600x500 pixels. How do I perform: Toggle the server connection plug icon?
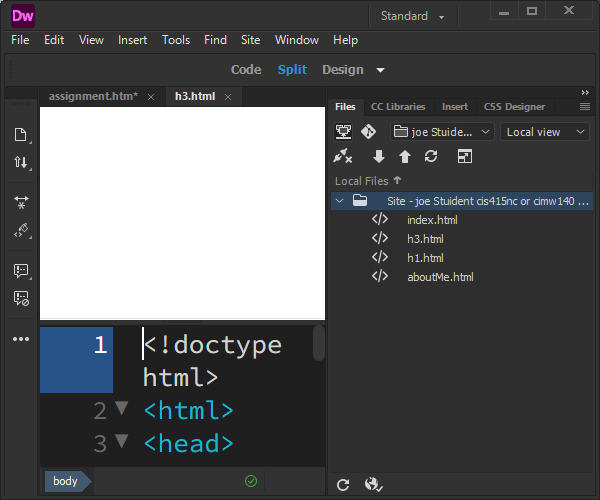[343, 156]
